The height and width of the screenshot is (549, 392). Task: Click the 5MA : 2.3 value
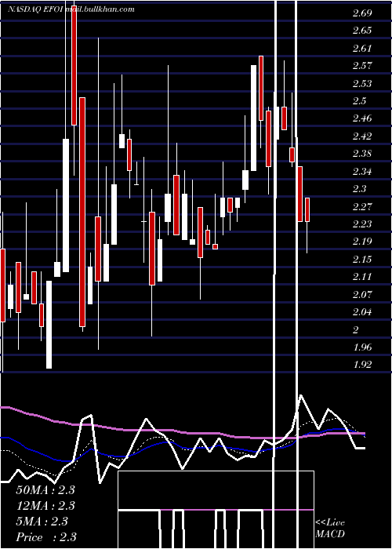(42, 522)
